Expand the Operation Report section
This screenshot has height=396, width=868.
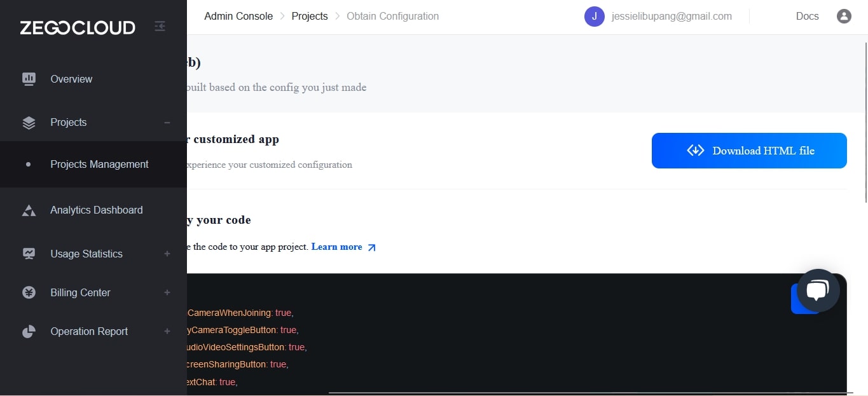point(167,332)
